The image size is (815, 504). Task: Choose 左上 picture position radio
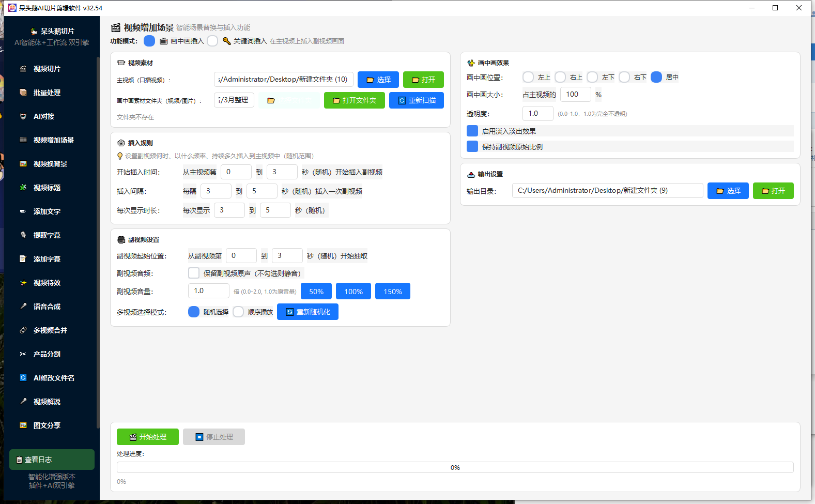coord(528,77)
